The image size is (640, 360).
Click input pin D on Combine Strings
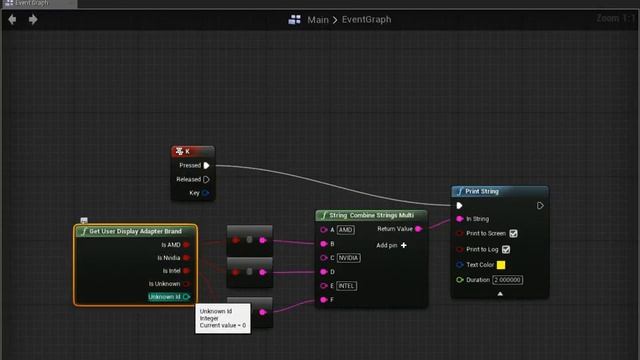[324, 271]
